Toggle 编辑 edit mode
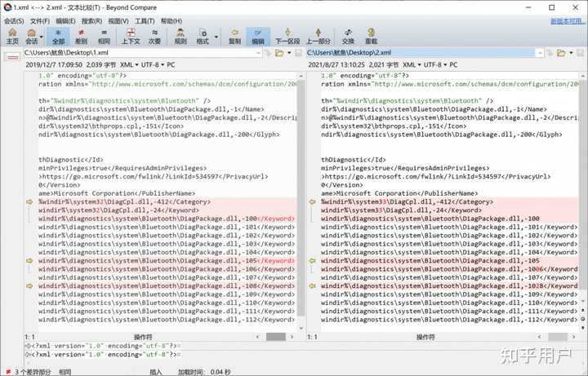588x376 pixels. (258, 37)
